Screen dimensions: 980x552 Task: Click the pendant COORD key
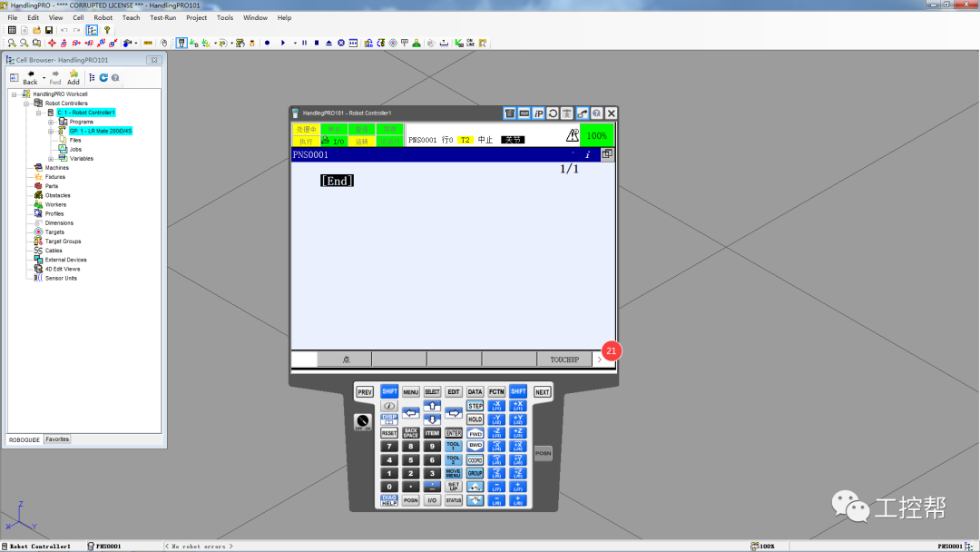(x=475, y=460)
